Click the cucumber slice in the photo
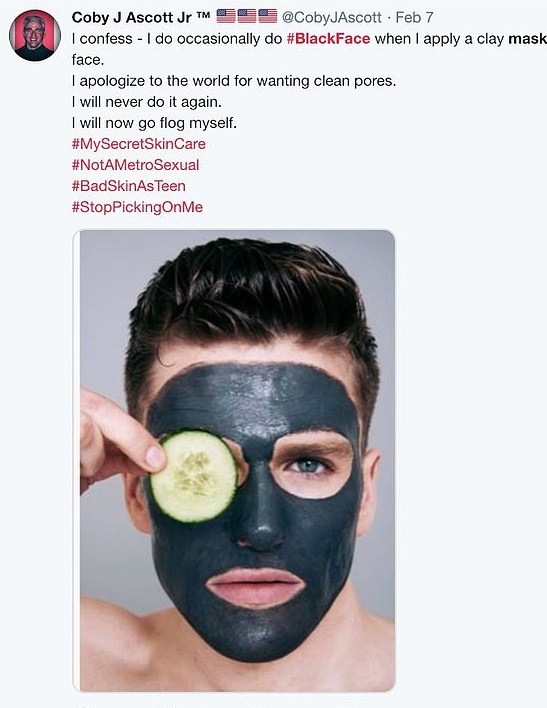Viewport: 547px width, 708px height. pos(194,476)
